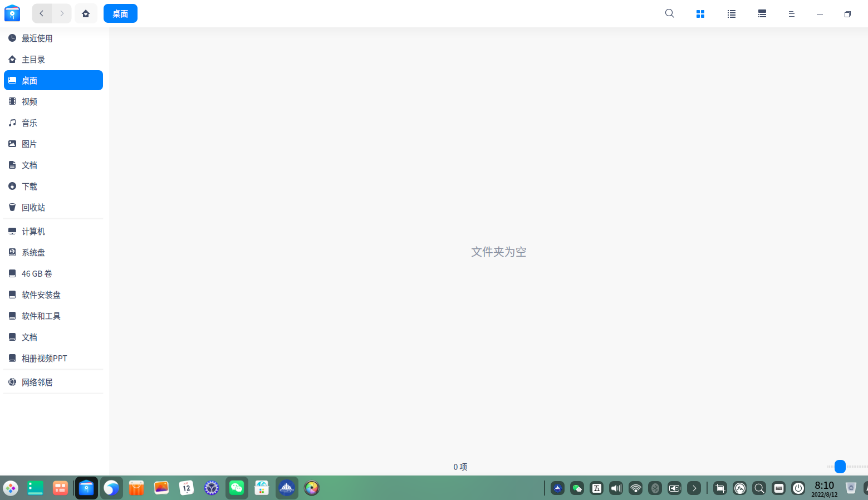Click the 8:10 clock in taskbar
Screen dimensions: 868x500
pos(824,488)
